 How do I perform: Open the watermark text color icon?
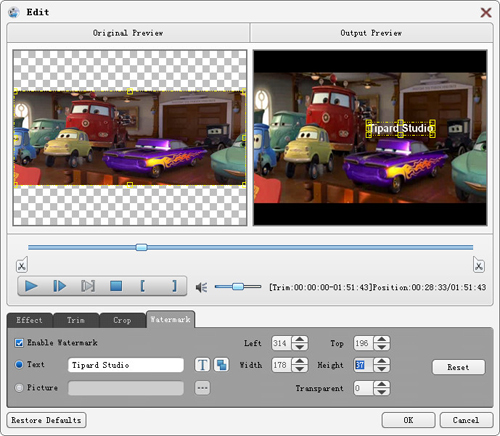pos(221,365)
